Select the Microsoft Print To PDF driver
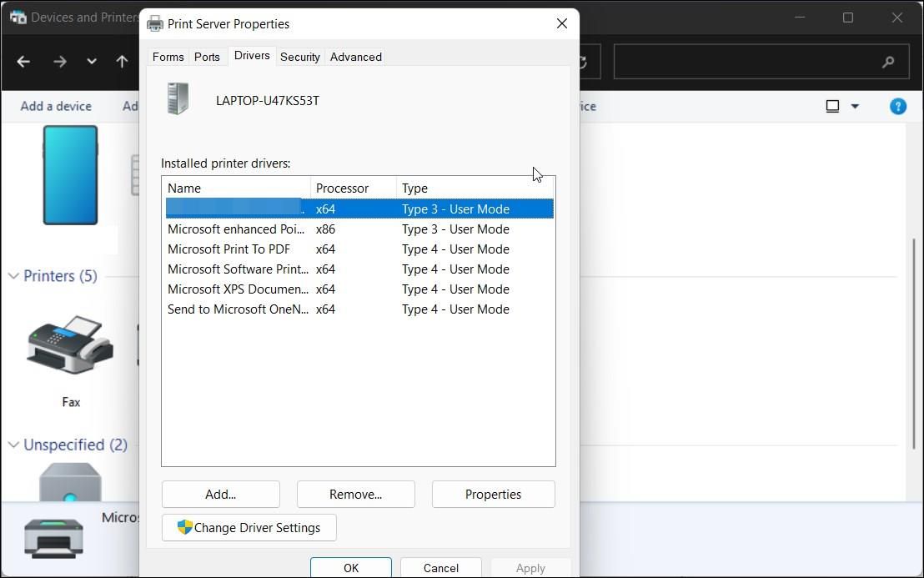Screen dimensions: 924x578 pos(228,249)
